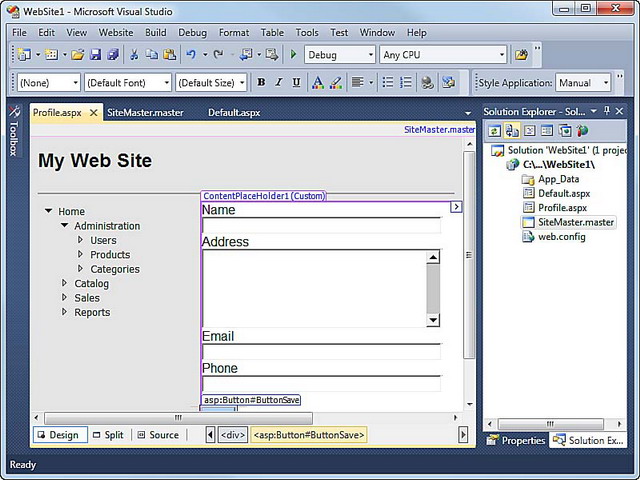Start debugging with the green play icon
The width and height of the screenshot is (640, 480).
293,54
